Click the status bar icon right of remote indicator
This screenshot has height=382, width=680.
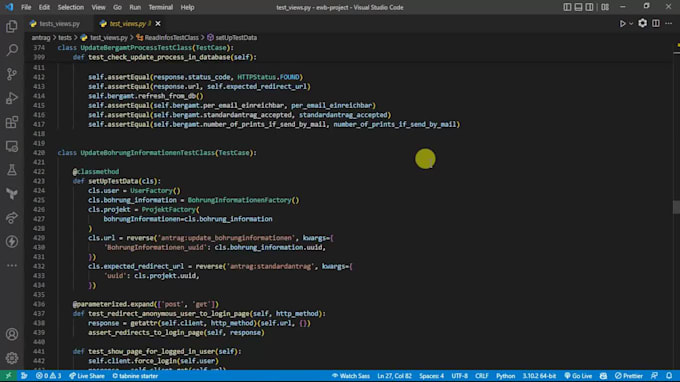click(24, 376)
